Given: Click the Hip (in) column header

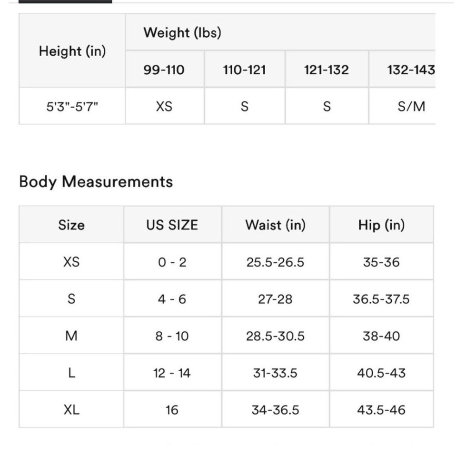Looking at the screenshot, I should (x=382, y=225).
